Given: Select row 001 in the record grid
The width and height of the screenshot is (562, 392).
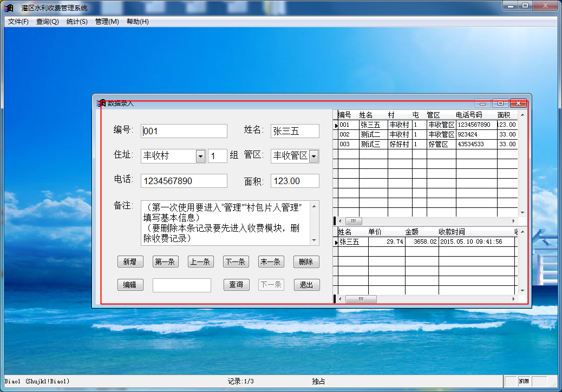Looking at the screenshot, I should (426, 125).
